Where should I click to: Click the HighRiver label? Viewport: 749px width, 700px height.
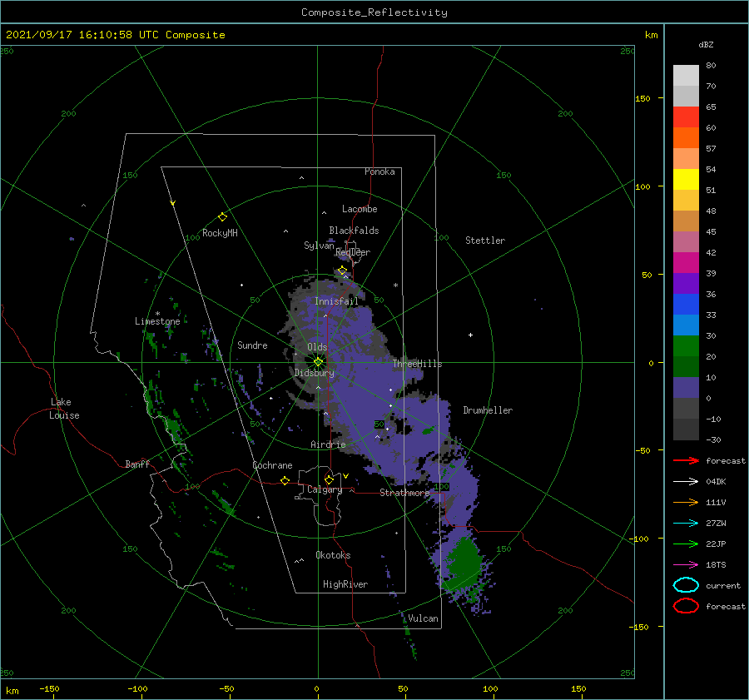click(345, 584)
